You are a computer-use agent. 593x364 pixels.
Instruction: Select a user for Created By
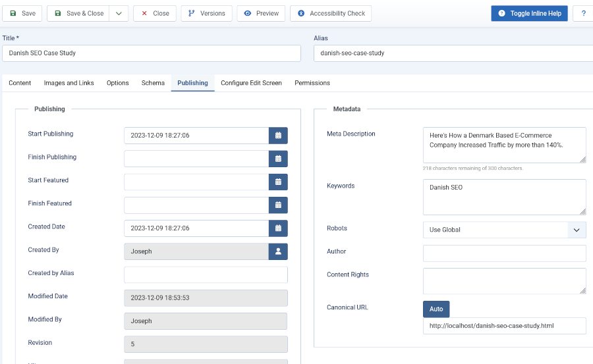278,251
